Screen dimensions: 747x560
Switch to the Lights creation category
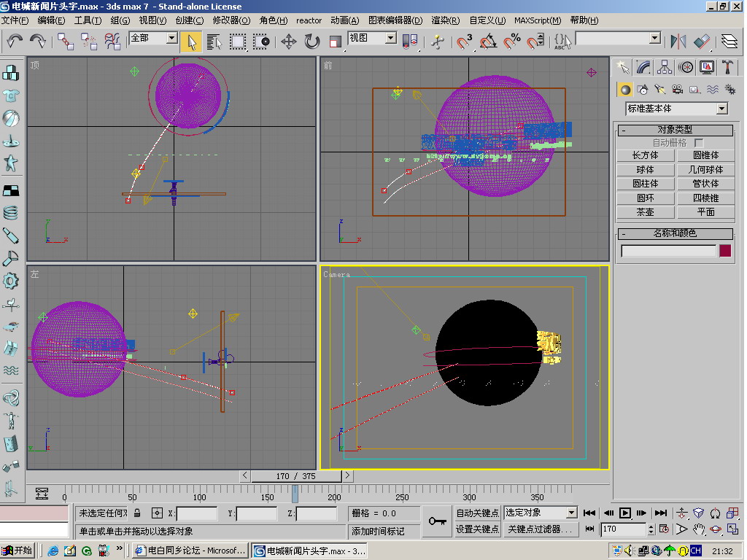(660, 90)
